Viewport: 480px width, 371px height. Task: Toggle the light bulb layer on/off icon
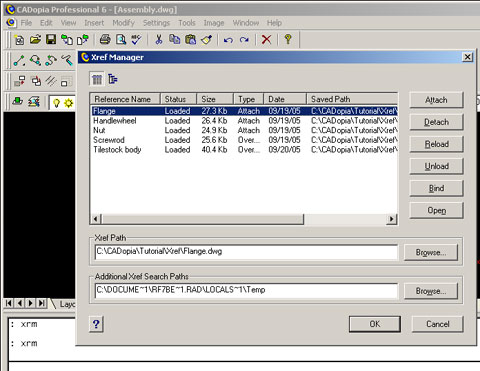click(x=56, y=103)
